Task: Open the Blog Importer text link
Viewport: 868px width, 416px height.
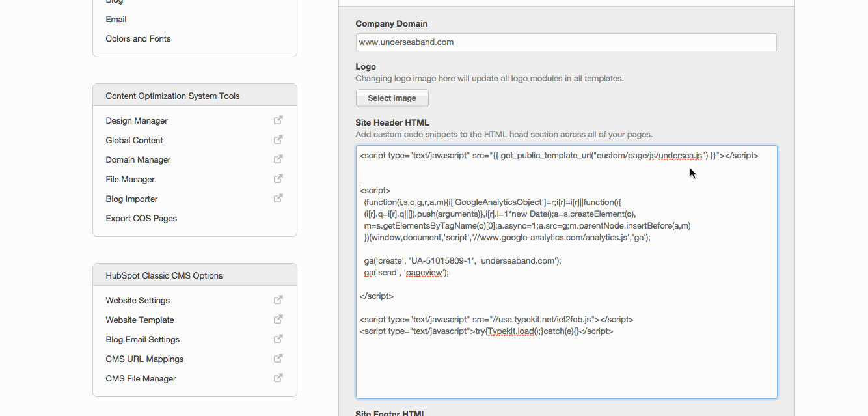Action: tap(131, 199)
